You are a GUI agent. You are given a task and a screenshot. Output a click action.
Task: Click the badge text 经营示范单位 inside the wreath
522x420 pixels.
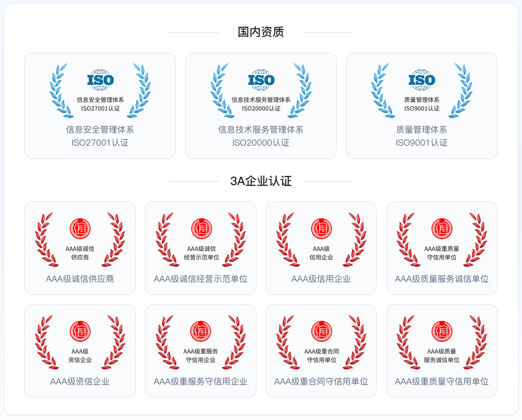(202, 257)
